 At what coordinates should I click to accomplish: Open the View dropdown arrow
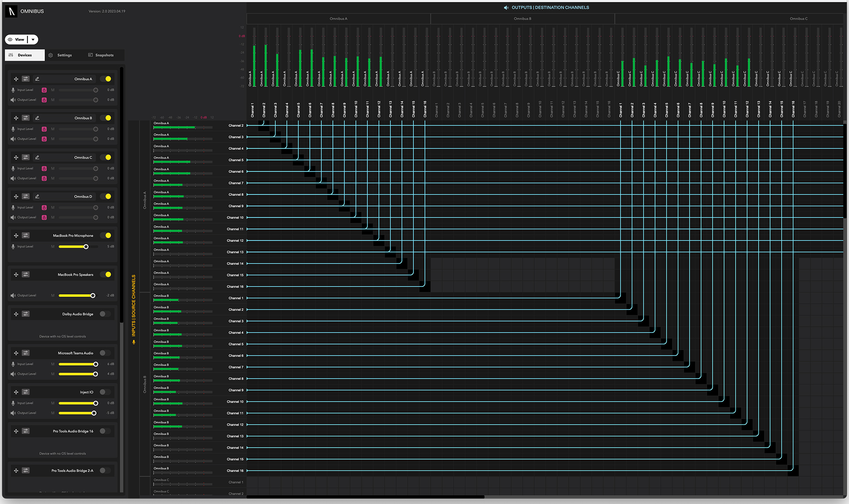(33, 40)
